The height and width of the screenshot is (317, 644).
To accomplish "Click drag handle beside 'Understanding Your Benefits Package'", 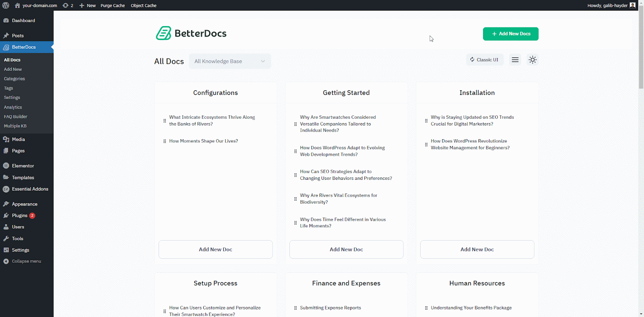I will (426, 308).
